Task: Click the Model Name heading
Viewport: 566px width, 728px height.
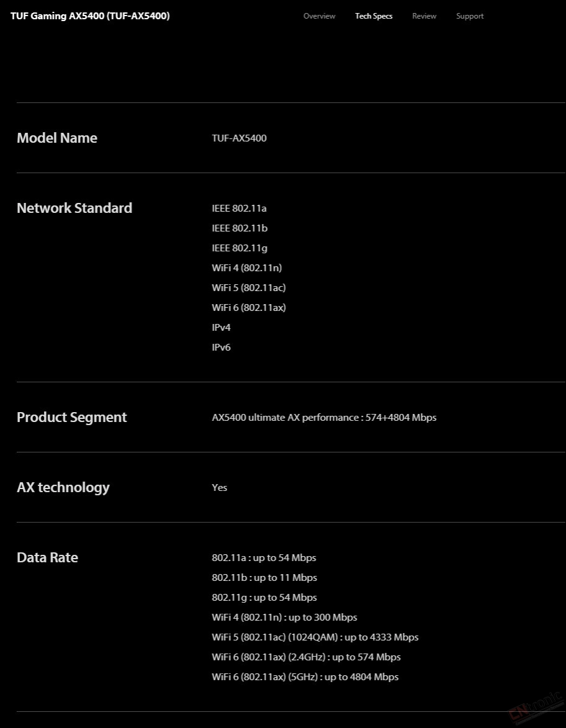Action: pos(57,138)
